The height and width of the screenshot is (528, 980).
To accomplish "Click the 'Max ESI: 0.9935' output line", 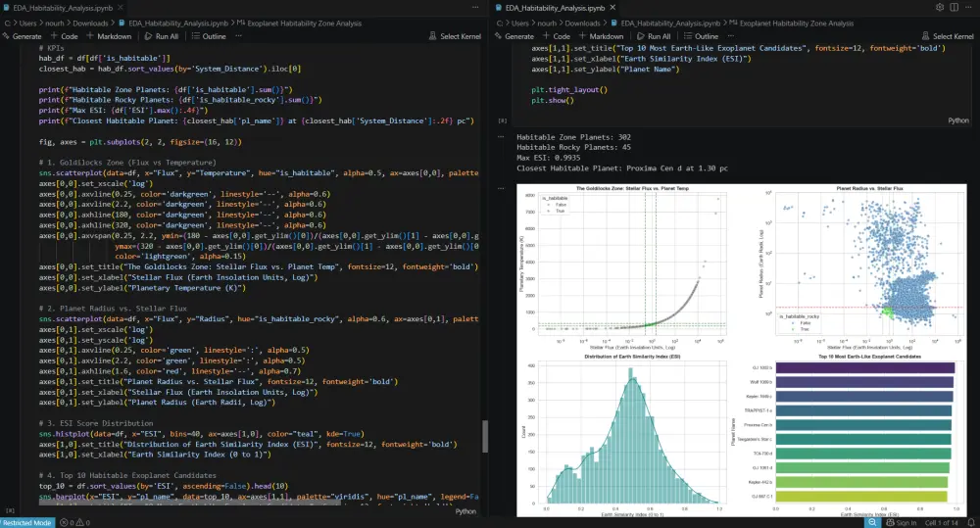I will pos(548,158).
